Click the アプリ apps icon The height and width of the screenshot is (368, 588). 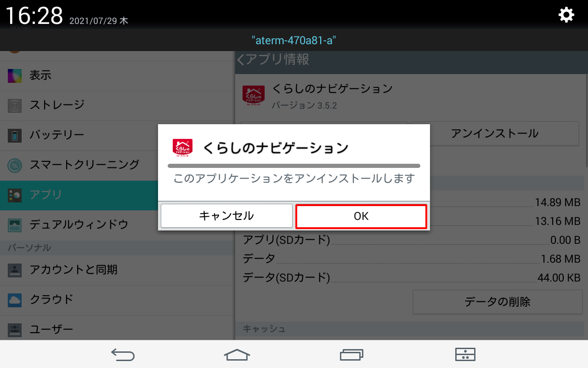tap(15, 195)
